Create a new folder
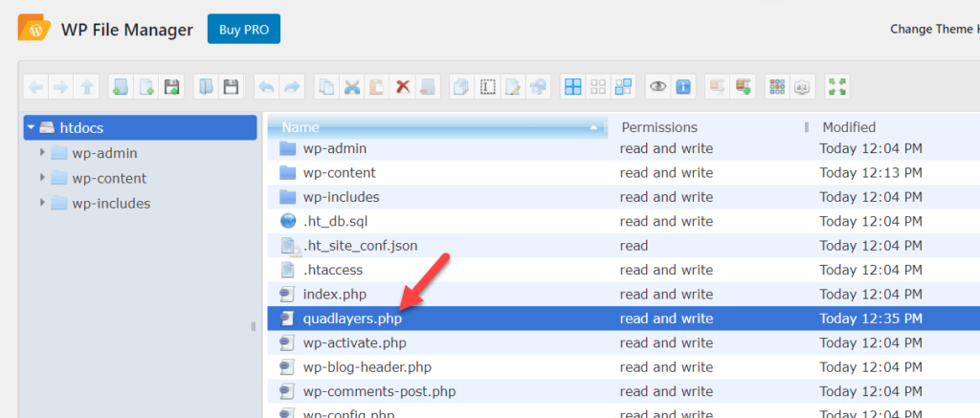 121,87
